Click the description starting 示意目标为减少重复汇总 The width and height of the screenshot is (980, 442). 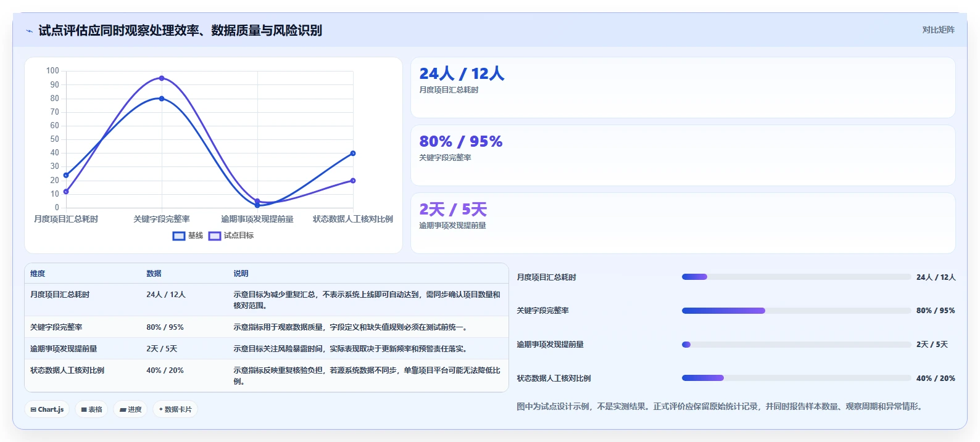coord(367,300)
